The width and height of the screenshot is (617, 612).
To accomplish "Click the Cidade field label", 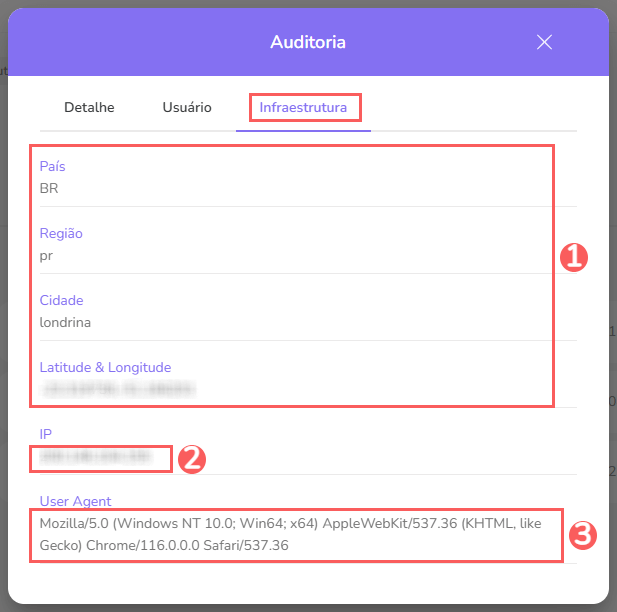I will 62,300.
